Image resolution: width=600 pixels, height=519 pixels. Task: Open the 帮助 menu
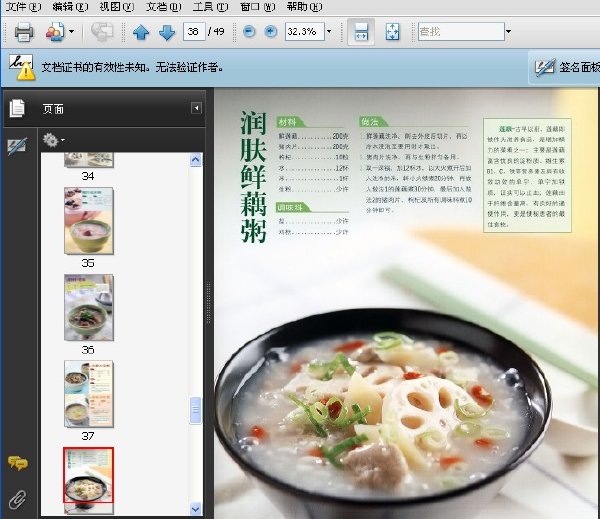tap(304, 7)
